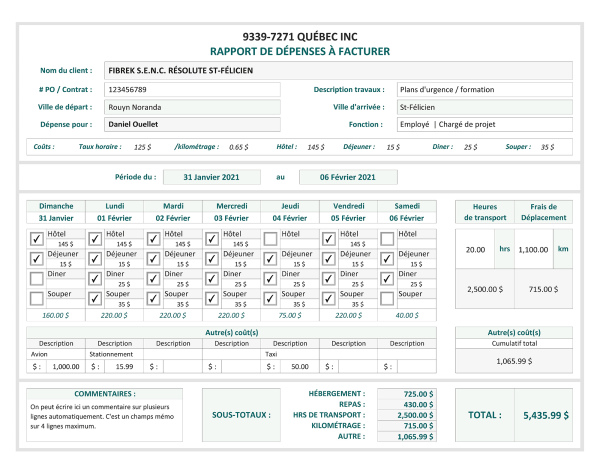Click the Description travaux field
This screenshot has width=600, height=463.
tap(484, 89)
